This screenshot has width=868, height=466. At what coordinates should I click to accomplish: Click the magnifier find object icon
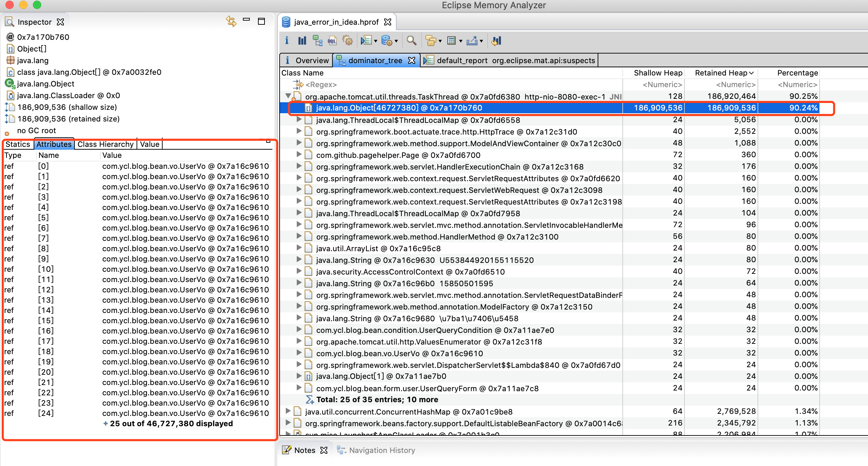[411, 41]
